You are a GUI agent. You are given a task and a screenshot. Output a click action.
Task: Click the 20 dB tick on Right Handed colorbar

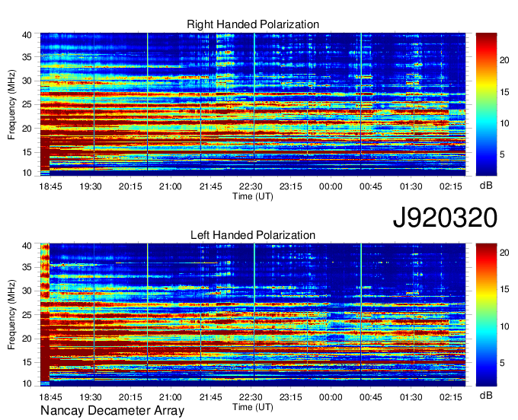[504, 60]
